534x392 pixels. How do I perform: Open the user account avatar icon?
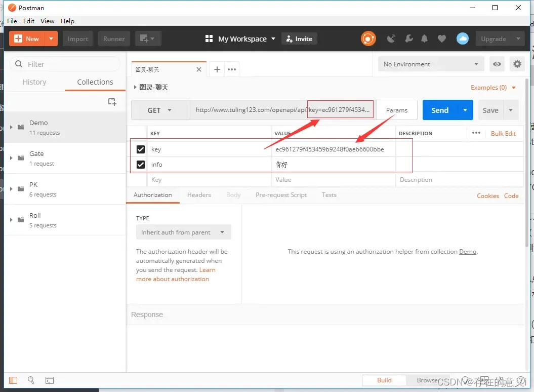coord(463,38)
